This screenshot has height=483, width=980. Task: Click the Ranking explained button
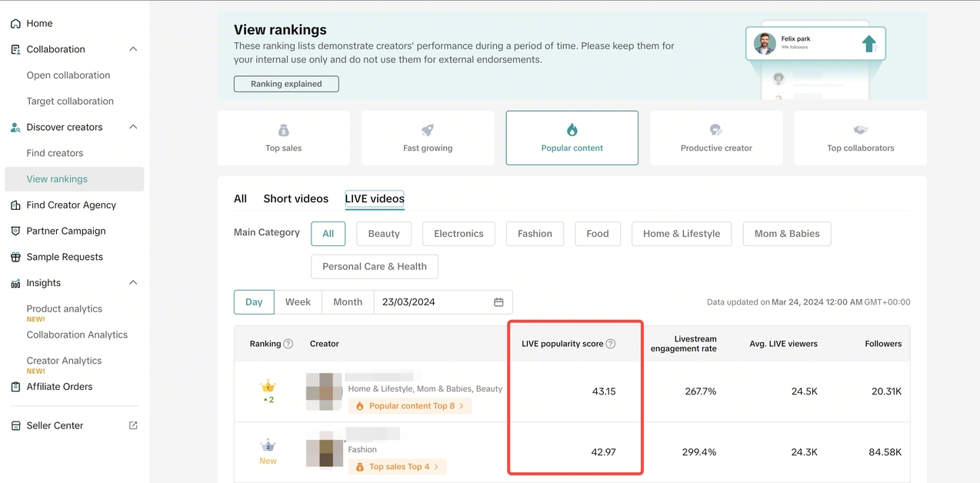[286, 84]
